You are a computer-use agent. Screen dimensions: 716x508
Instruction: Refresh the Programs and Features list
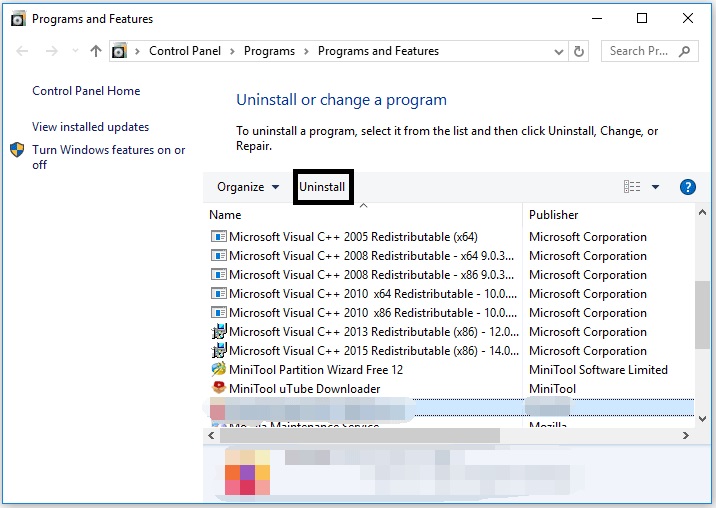[579, 51]
